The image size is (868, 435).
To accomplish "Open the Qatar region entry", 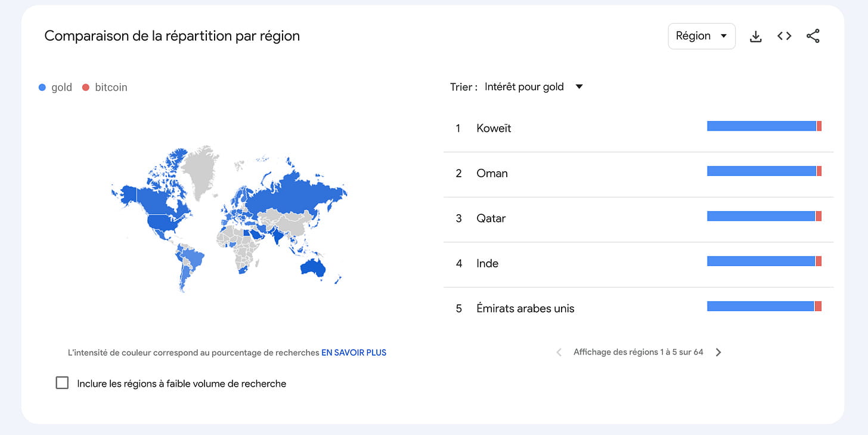I will pos(491,218).
